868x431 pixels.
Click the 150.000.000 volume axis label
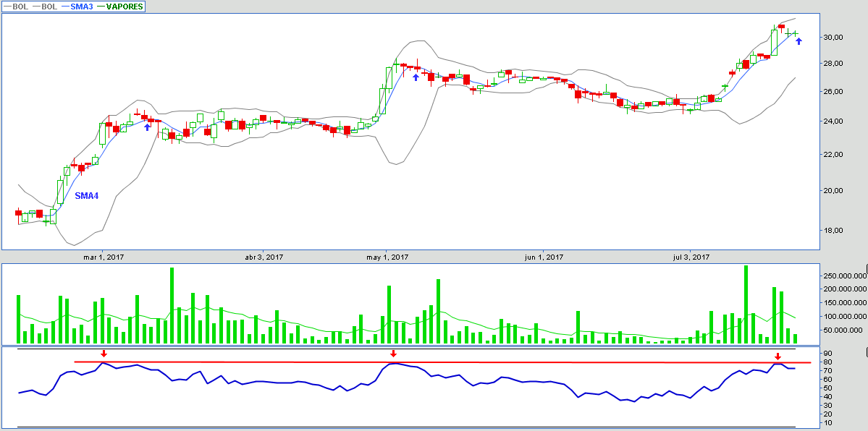point(845,303)
